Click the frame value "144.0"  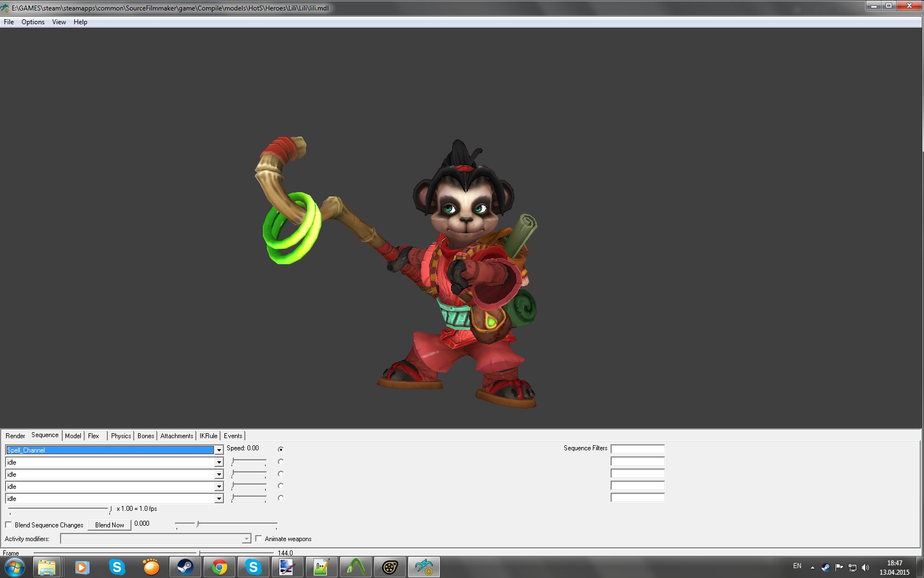tap(285, 553)
